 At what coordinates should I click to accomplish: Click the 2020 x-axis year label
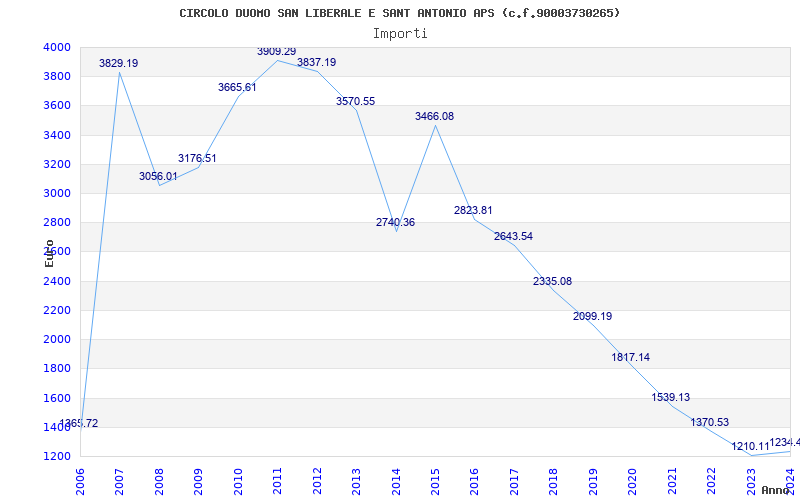pos(633,482)
